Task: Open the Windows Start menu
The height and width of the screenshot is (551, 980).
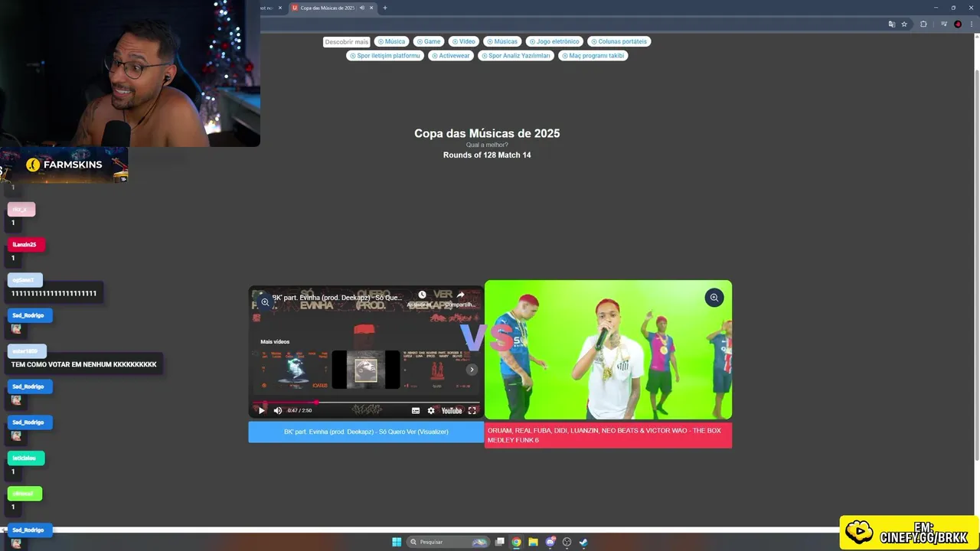Action: 397,542
